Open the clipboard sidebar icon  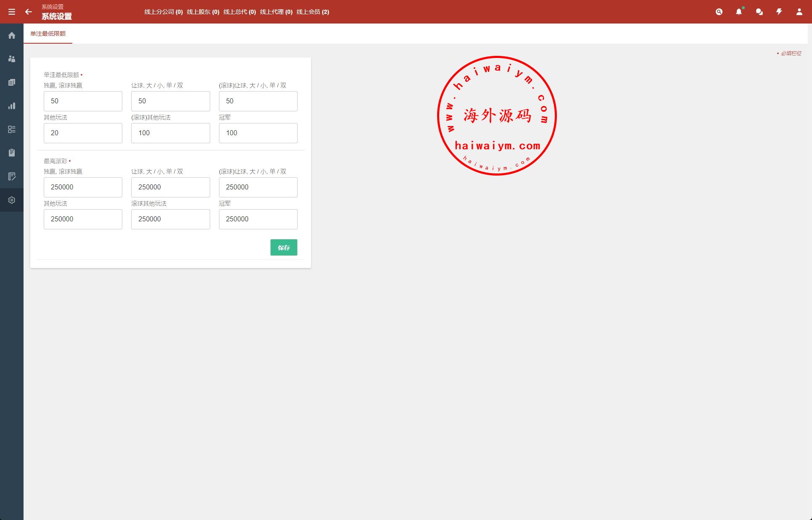click(x=12, y=153)
